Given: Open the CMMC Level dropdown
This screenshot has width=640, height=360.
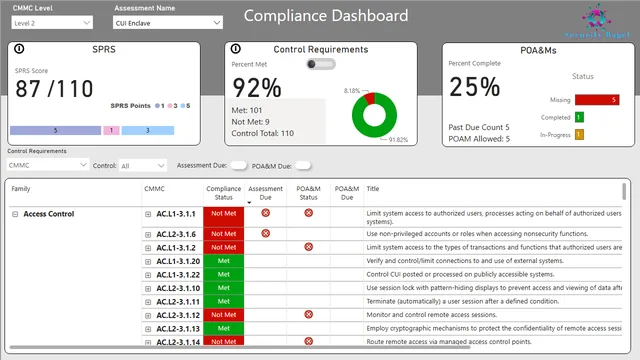Looking at the screenshot, I should 52,23.
